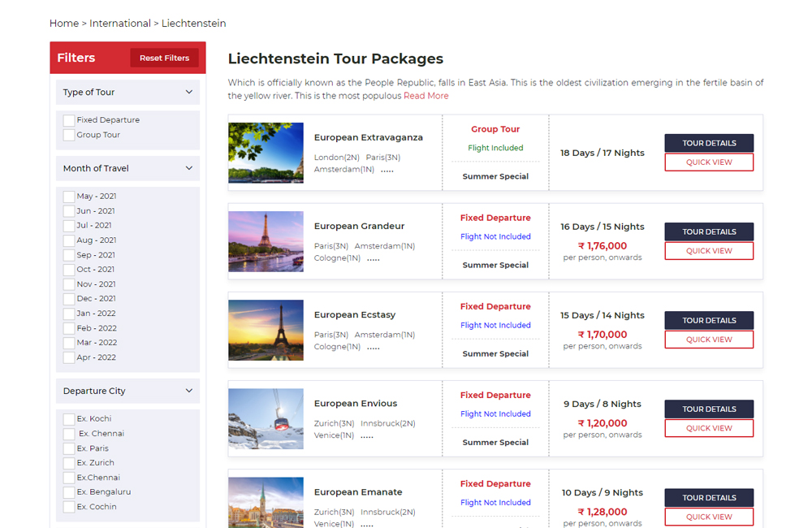Open Quick View for European Grandeur
The height and width of the screenshot is (528, 812).
709,251
